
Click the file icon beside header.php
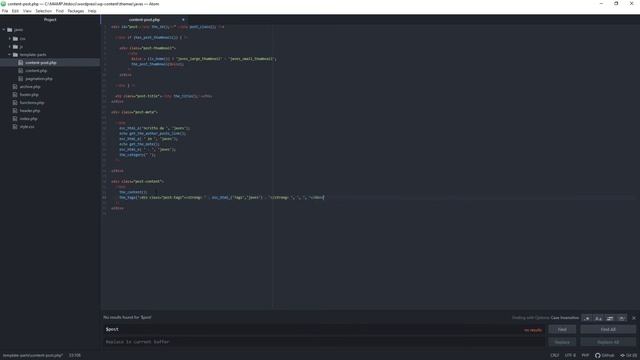click(15, 111)
